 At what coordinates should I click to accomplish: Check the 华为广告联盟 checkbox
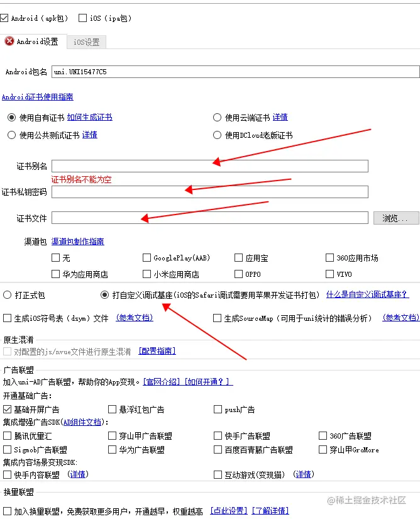113,450
